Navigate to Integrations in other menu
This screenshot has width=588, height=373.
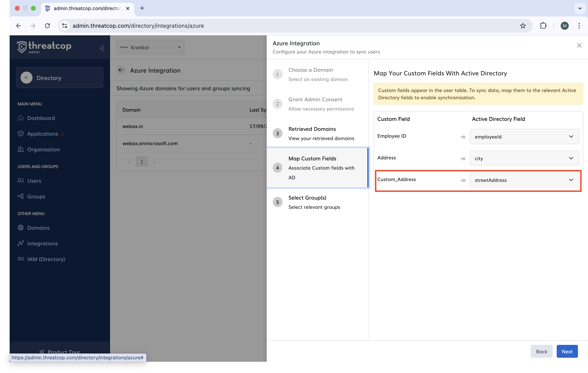42,243
